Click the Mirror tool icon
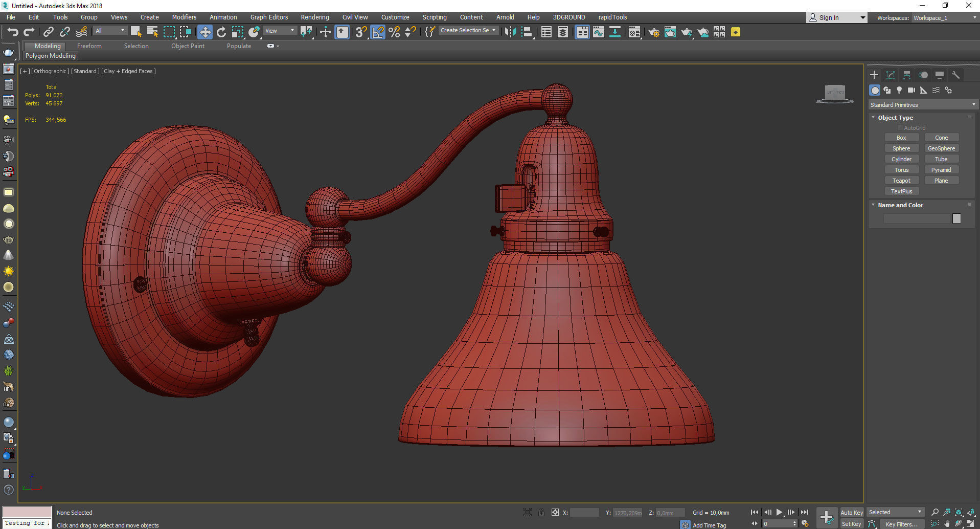This screenshot has height=529, width=980. [x=510, y=32]
